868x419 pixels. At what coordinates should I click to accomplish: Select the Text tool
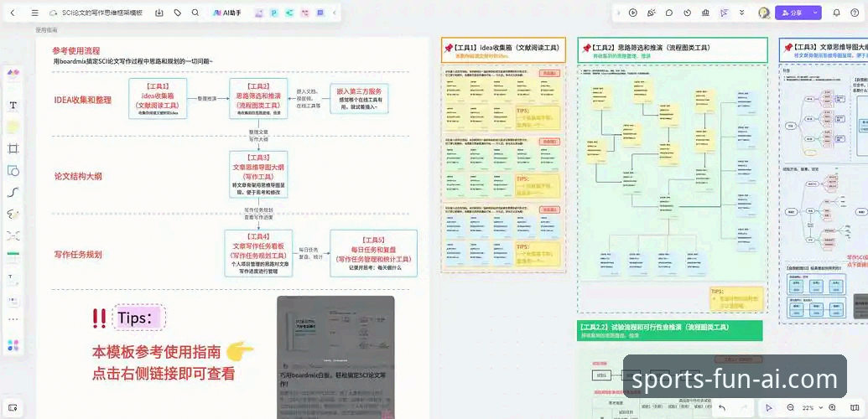[13, 105]
